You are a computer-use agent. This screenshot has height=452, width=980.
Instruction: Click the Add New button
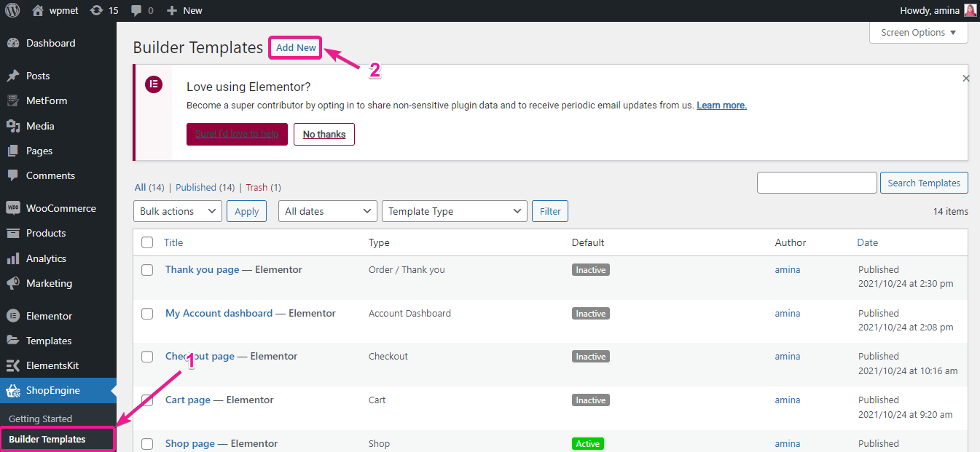tap(296, 47)
